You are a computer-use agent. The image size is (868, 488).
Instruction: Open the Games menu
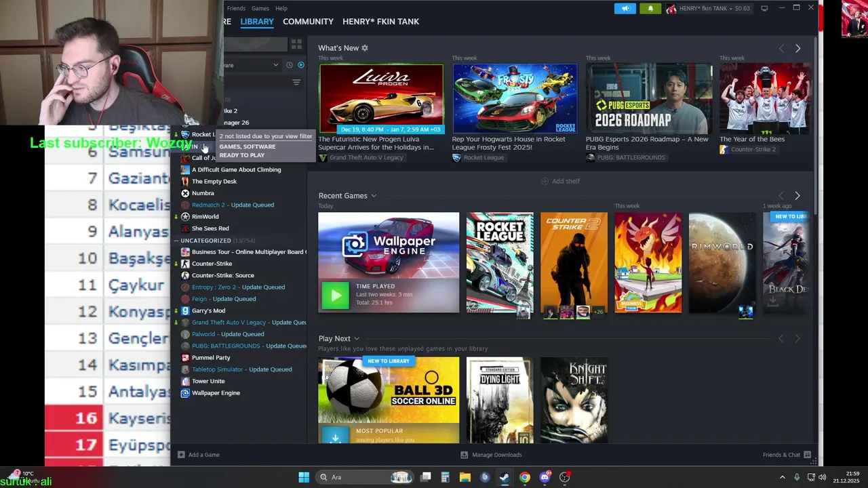[x=260, y=8]
